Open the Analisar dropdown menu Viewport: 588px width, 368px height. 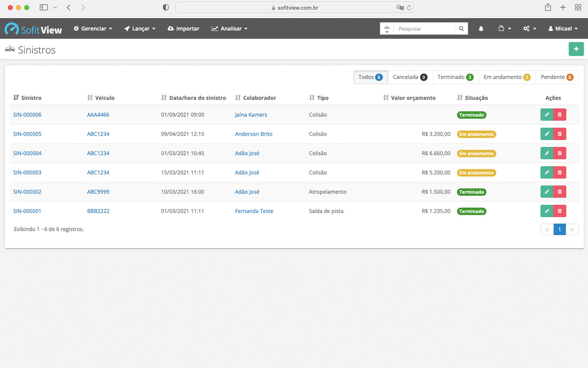click(x=230, y=29)
